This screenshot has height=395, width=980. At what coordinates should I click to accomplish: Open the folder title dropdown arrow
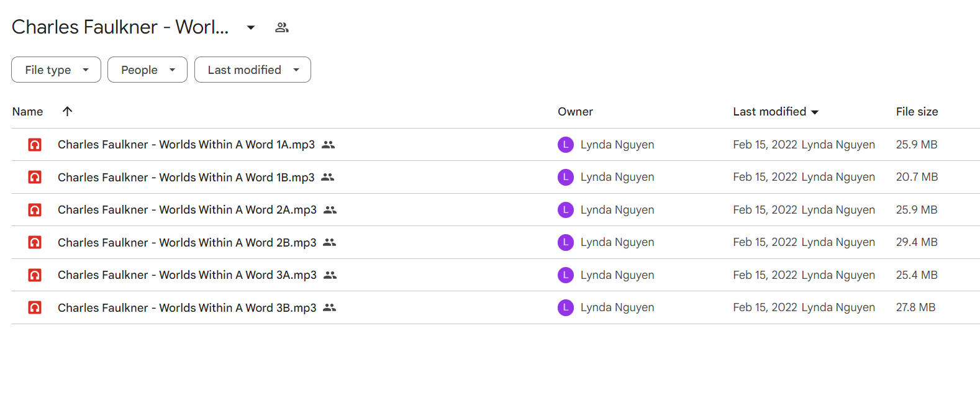pos(251,27)
